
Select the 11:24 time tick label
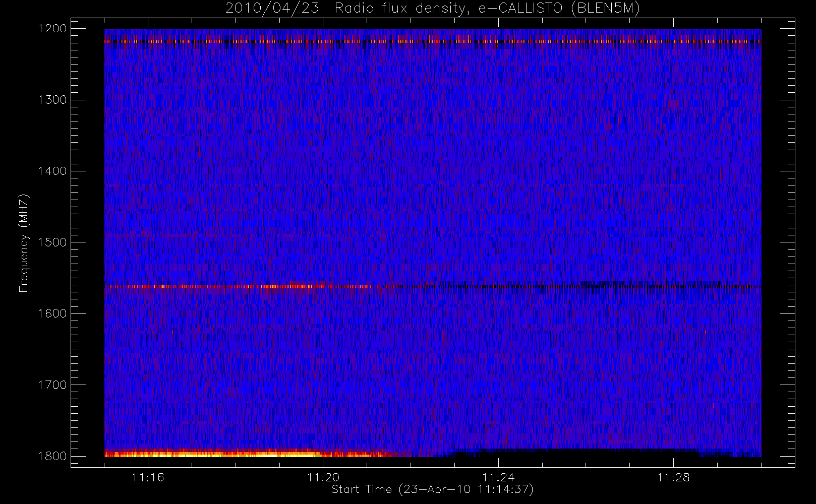[x=498, y=477]
